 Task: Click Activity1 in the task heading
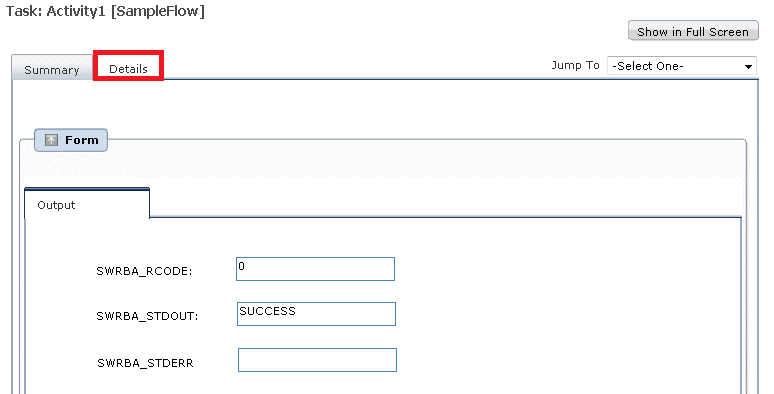click(76, 11)
